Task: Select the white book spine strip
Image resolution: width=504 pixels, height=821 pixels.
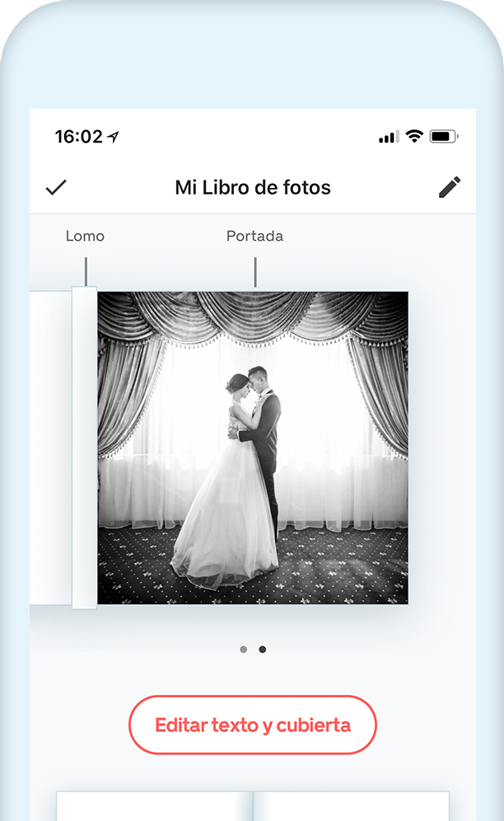Action: coord(84,448)
